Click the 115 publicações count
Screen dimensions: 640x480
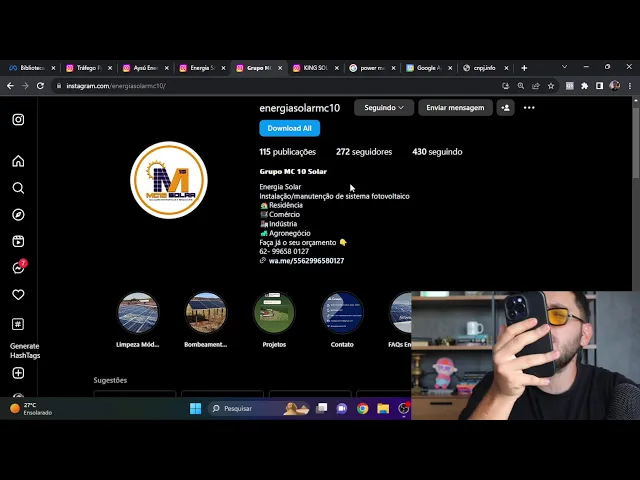(x=288, y=152)
